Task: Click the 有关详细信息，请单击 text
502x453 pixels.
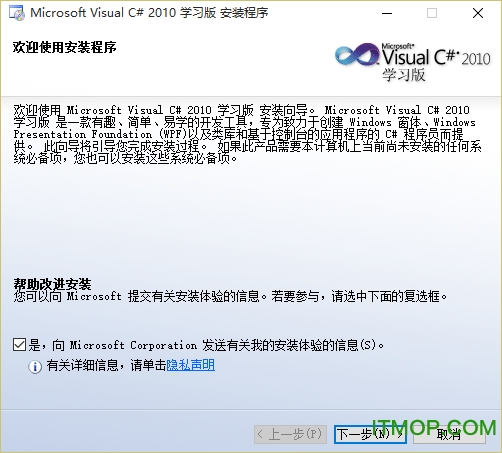Action: point(106,365)
